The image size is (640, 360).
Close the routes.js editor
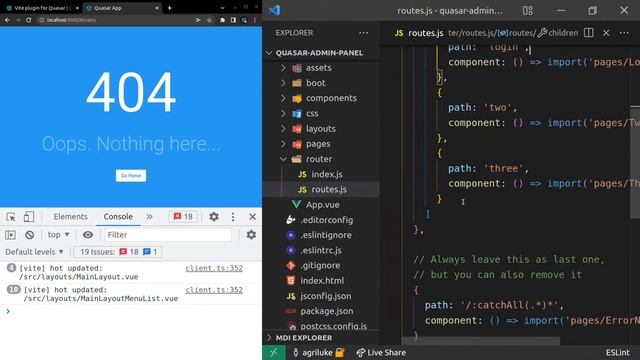coord(606,33)
